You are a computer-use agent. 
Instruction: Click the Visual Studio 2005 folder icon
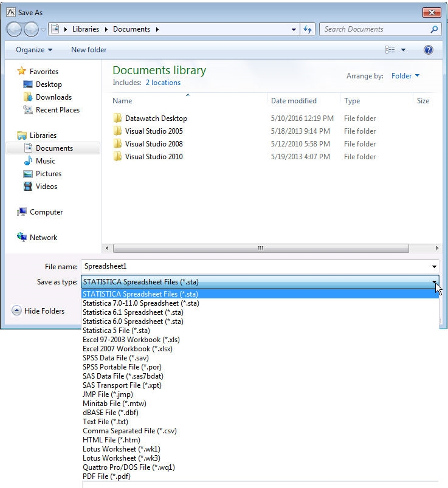[117, 131]
